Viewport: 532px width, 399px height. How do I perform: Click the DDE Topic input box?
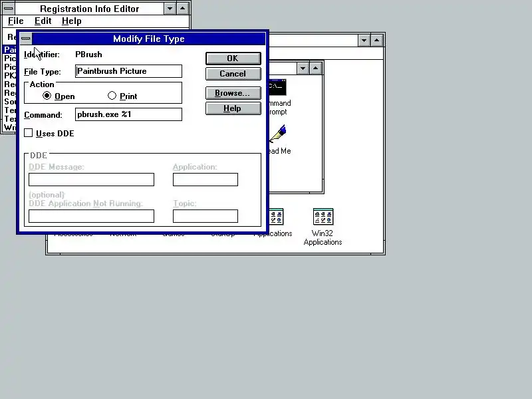(x=205, y=216)
